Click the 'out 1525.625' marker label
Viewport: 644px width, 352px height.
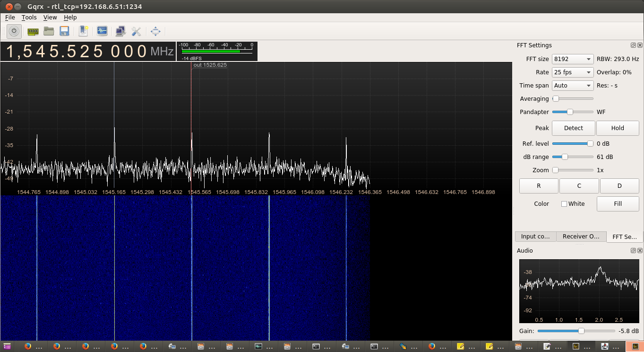click(210, 65)
